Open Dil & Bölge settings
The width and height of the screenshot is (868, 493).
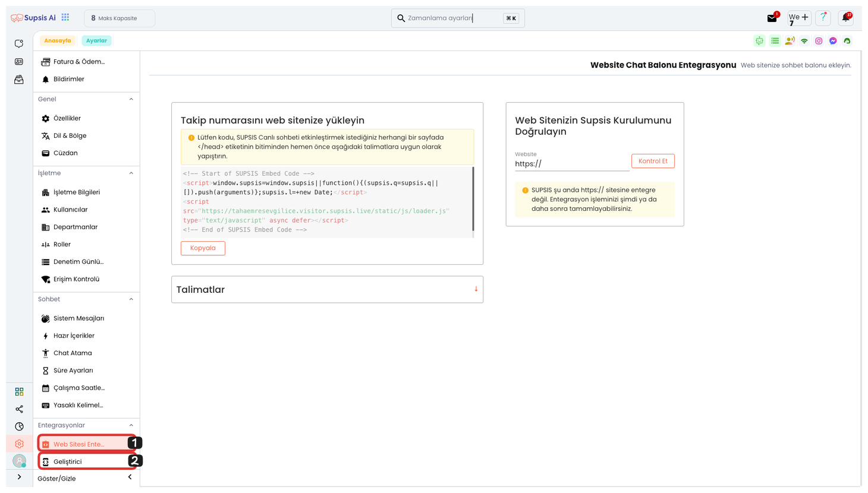(x=86, y=135)
